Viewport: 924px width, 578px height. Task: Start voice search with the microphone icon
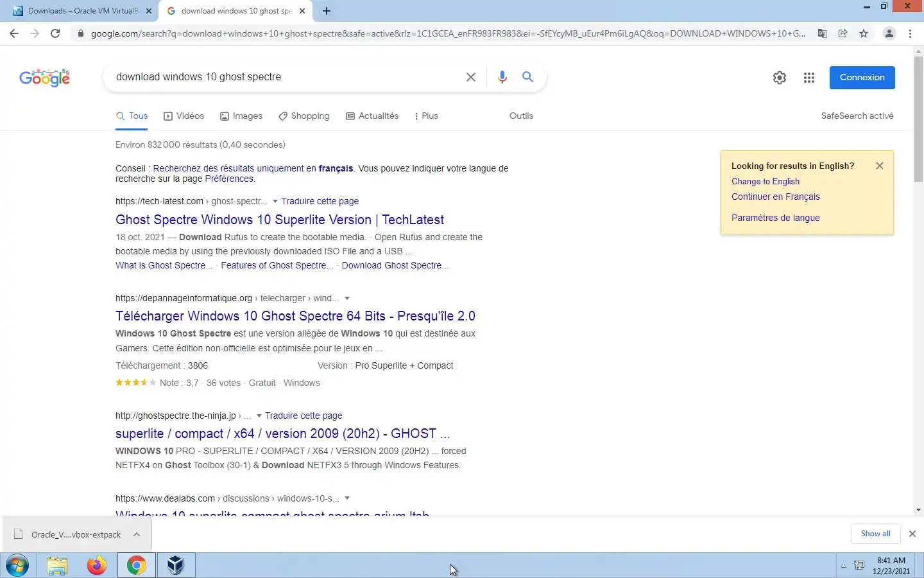502,77
